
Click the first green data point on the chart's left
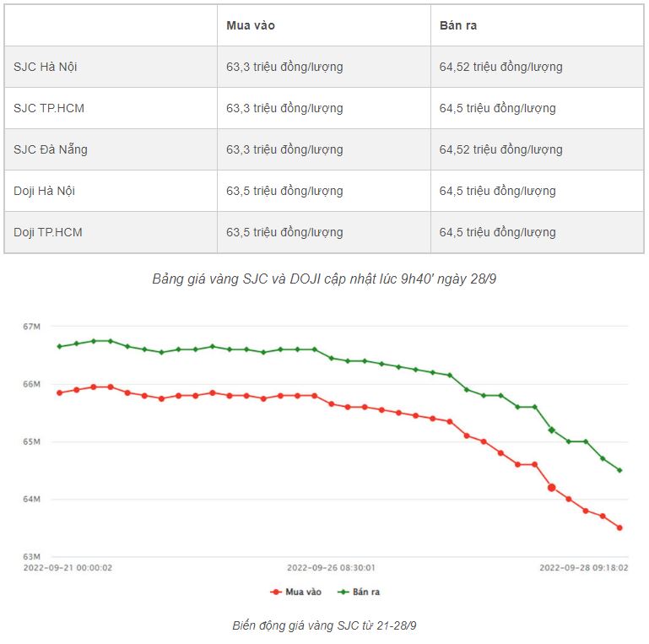click(59, 346)
